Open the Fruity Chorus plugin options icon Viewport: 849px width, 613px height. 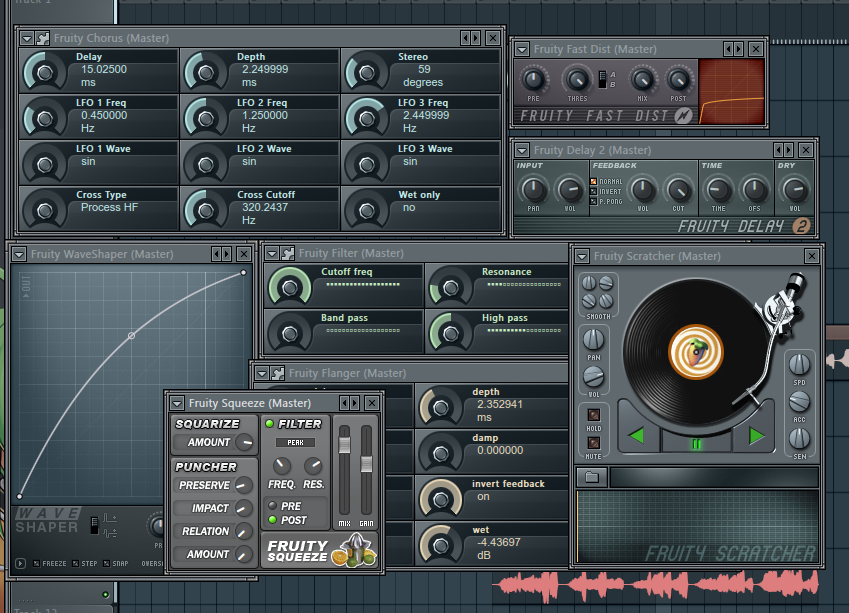[42, 38]
